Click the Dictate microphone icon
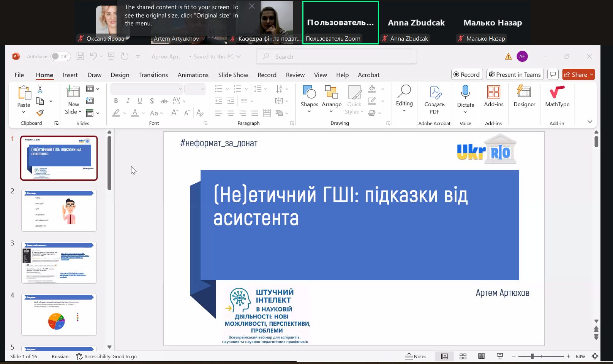Image resolution: width=613 pixels, height=364 pixels. coord(465,93)
